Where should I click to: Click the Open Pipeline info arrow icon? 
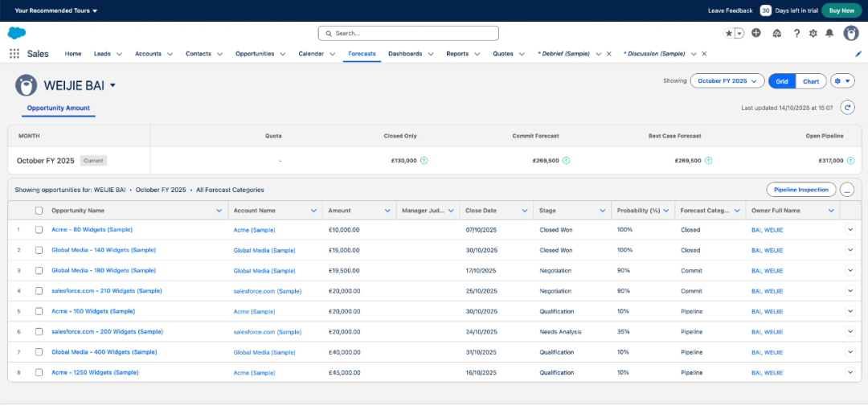click(851, 161)
